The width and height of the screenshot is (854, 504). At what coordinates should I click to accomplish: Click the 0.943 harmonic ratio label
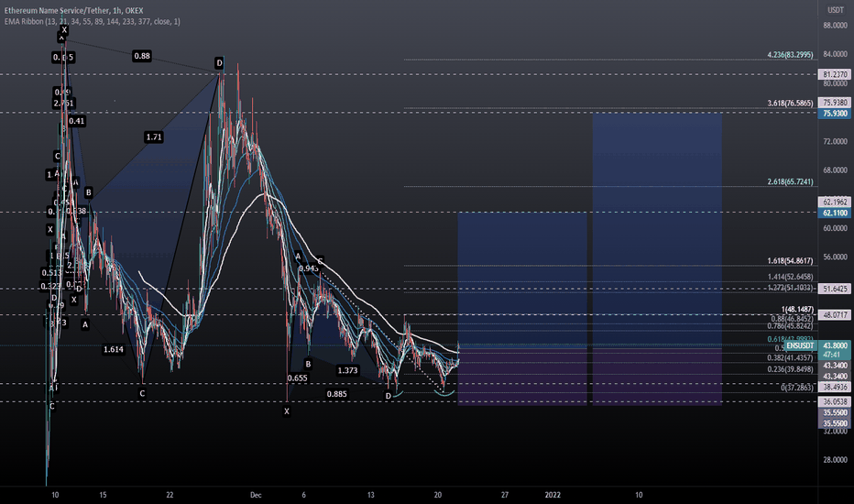(x=309, y=268)
